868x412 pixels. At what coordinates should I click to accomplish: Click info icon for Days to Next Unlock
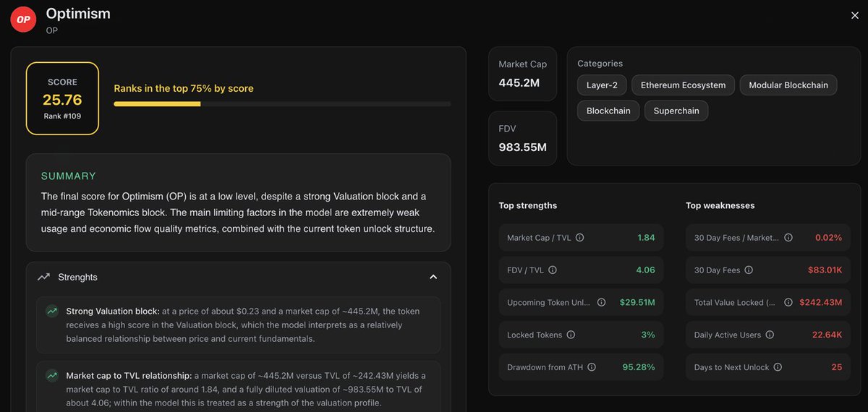coord(778,367)
